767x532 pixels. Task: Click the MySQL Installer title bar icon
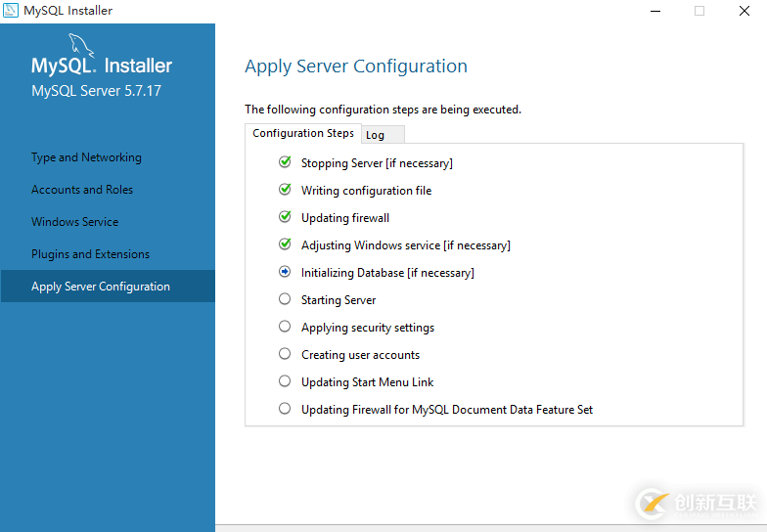10,11
